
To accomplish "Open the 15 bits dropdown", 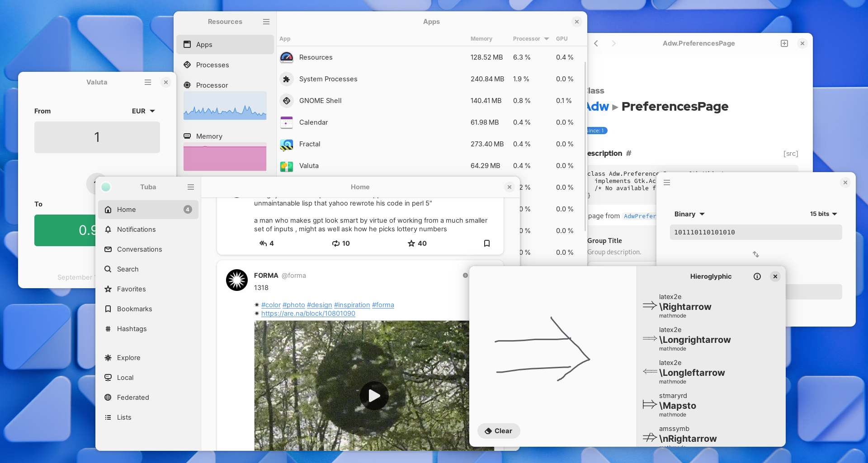I will pyautogui.click(x=823, y=214).
